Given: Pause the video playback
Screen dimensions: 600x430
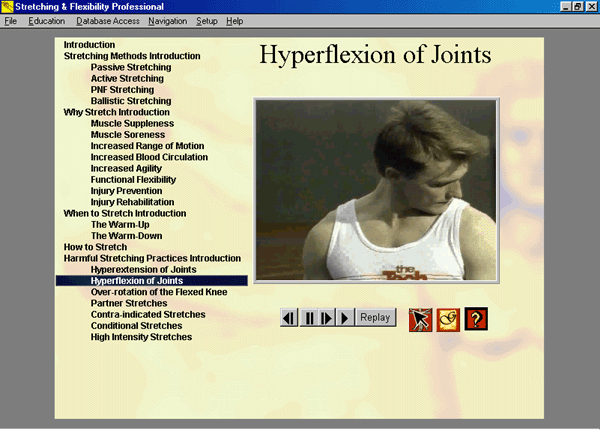Looking at the screenshot, I should pos(309,318).
